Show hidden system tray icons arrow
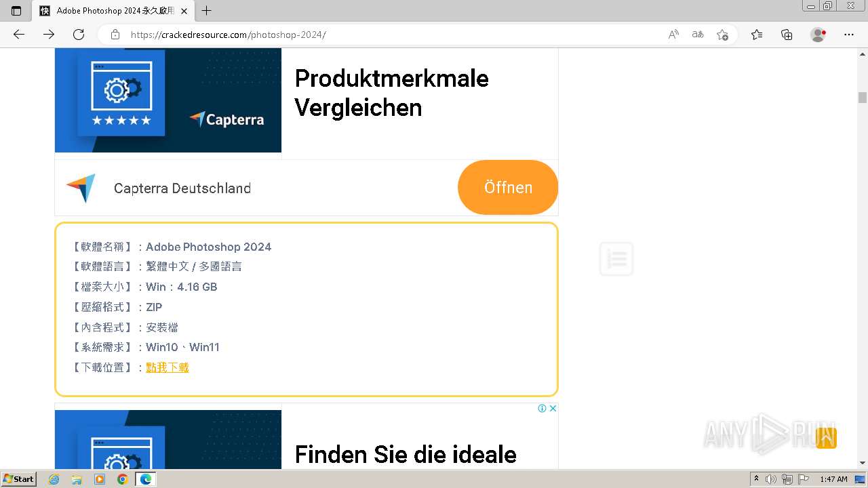 (756, 479)
